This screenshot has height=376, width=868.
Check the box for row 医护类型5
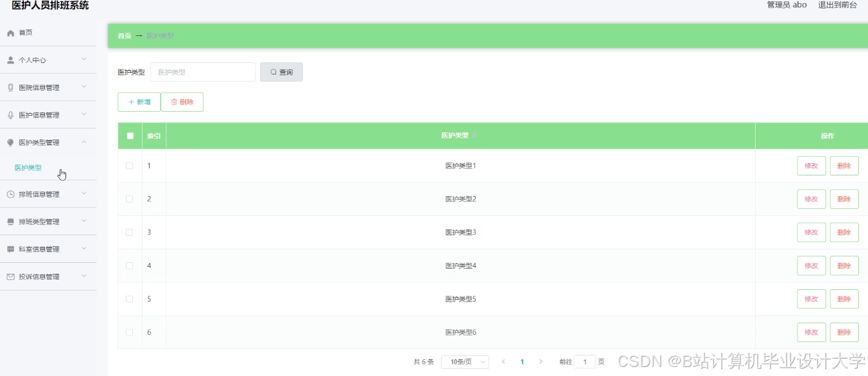coord(130,300)
